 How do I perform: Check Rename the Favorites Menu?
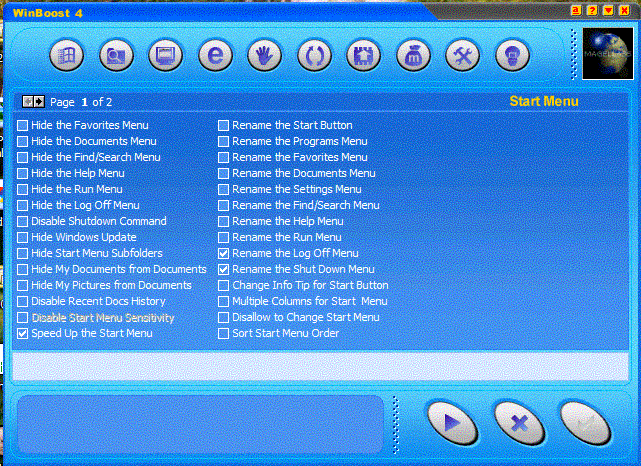pyautogui.click(x=223, y=157)
